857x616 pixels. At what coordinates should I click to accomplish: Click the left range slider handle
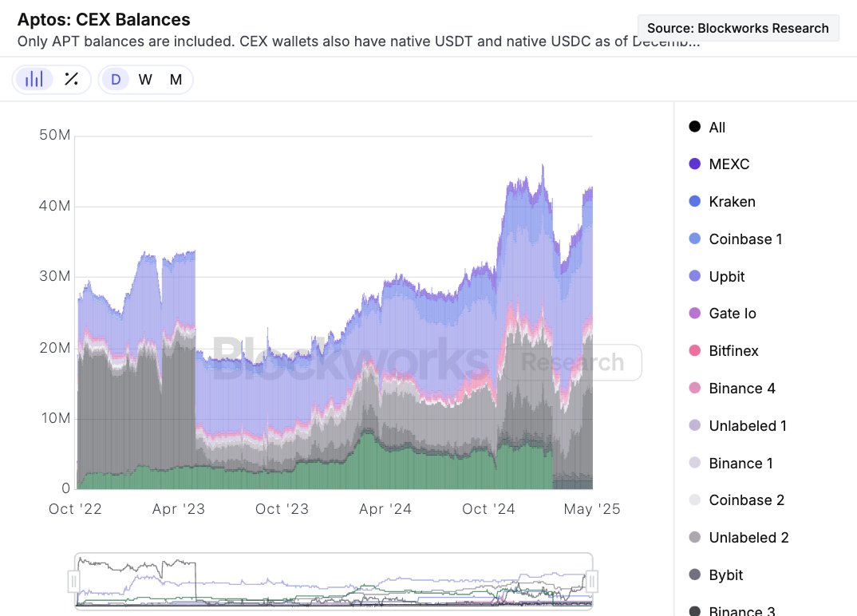tap(74, 580)
